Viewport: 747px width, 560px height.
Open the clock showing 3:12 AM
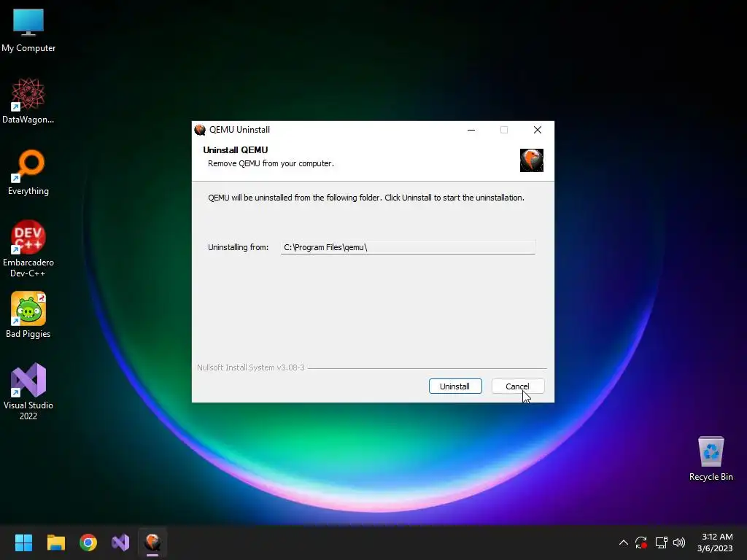715,542
